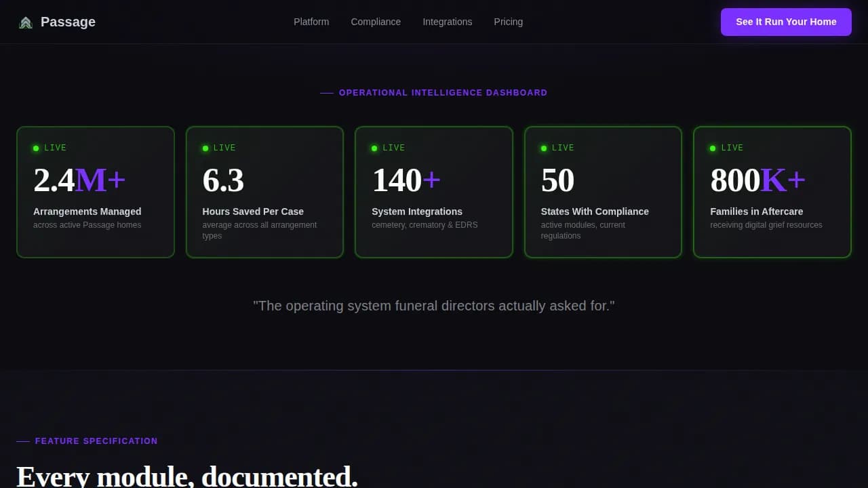Go to the Compliance page
Screen dimensions: 868x488
376,22
